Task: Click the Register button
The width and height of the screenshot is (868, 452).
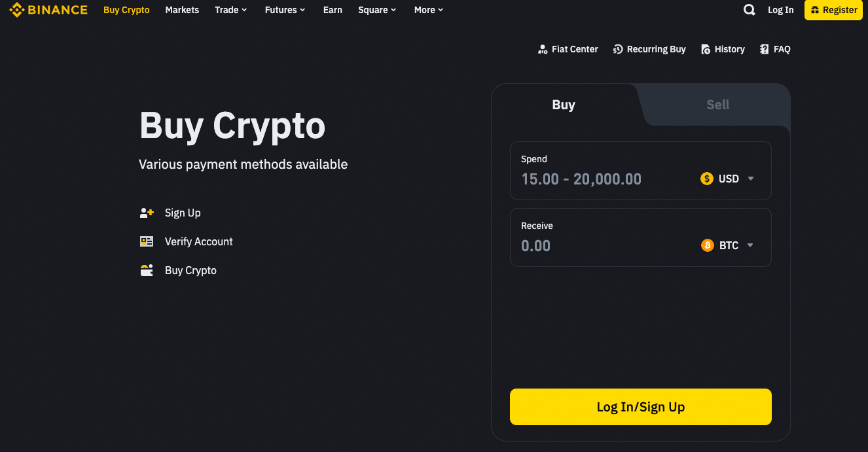Action: coord(833,10)
